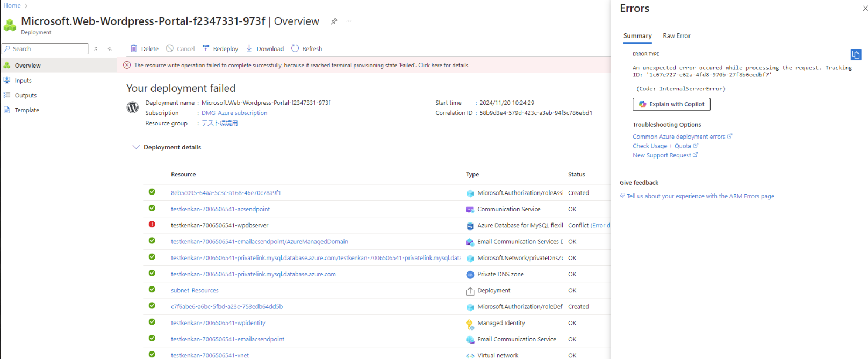868x359 pixels.
Task: Click the privateDnsZones type icon in the Microsoft.Network row
Action: coord(470,259)
